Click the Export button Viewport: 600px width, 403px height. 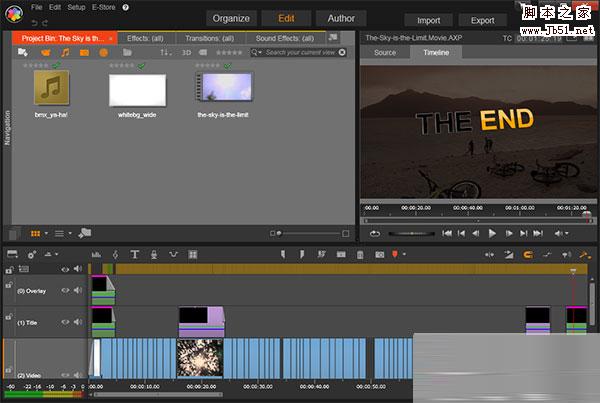click(x=482, y=19)
